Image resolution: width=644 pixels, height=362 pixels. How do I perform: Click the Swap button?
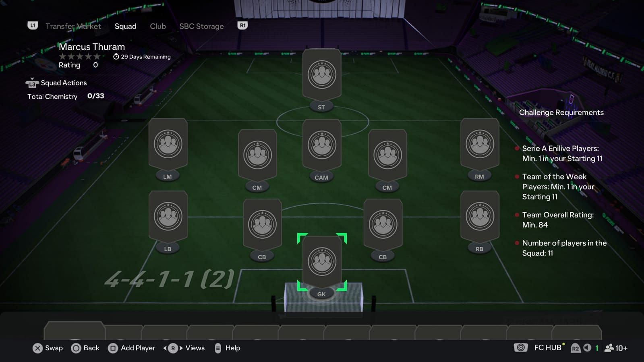(48, 348)
